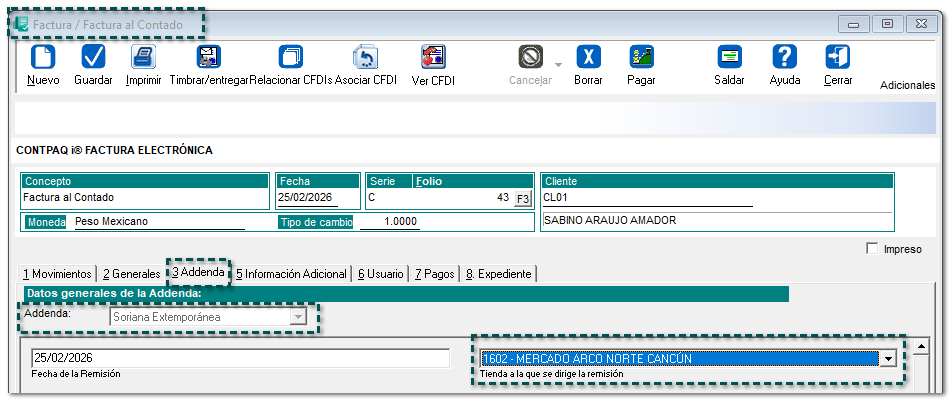The width and height of the screenshot is (952, 402).
Task: Expand the arrow next to Cancelar
Action: (x=559, y=65)
